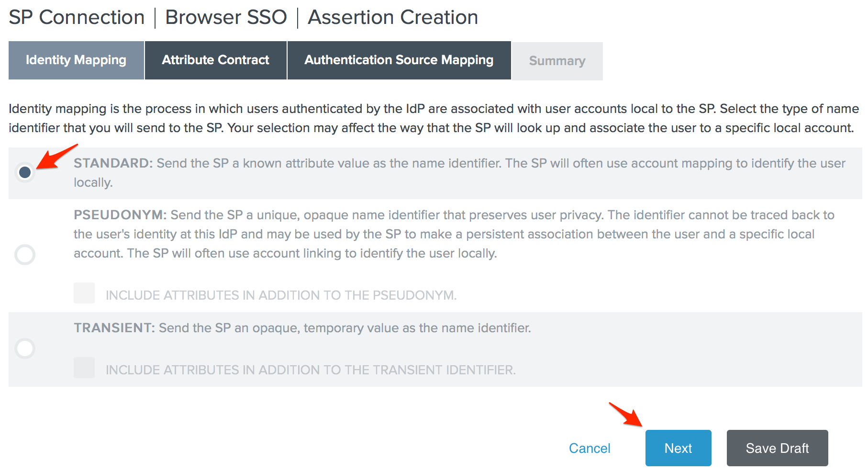Switch to the Attribute Contract tab
The image size is (868, 472).
tap(215, 60)
